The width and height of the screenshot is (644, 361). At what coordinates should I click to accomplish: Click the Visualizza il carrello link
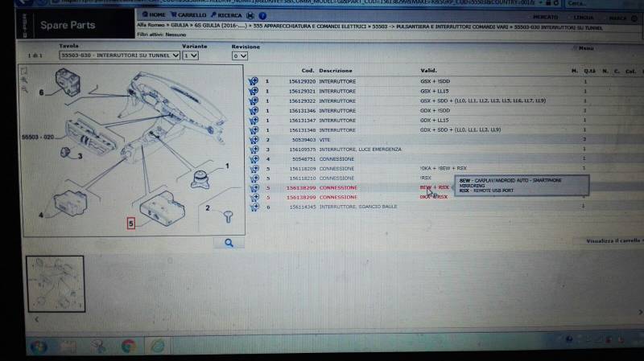613,240
